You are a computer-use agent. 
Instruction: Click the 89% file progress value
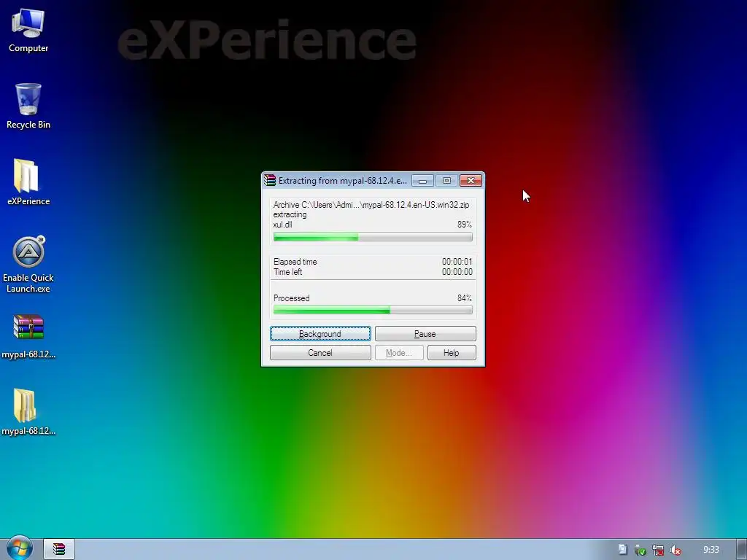465,225
